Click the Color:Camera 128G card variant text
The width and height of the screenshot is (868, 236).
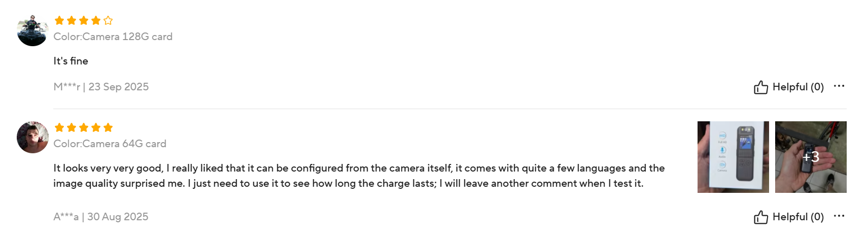pos(113,37)
